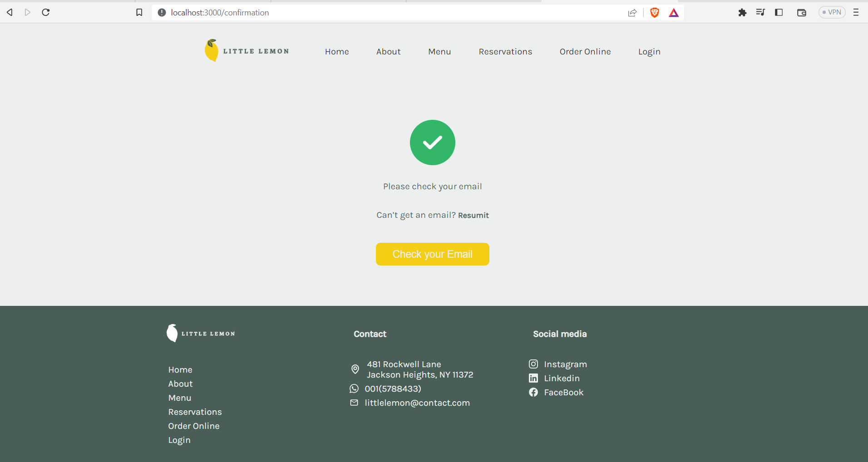Open the browser extensions puzzle icon
The height and width of the screenshot is (462, 868).
742,13
